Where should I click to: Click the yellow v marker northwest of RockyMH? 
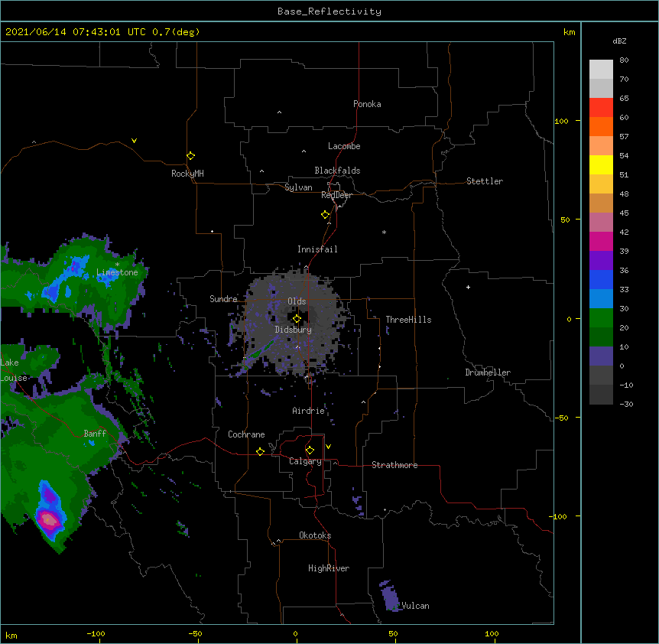coord(134,141)
